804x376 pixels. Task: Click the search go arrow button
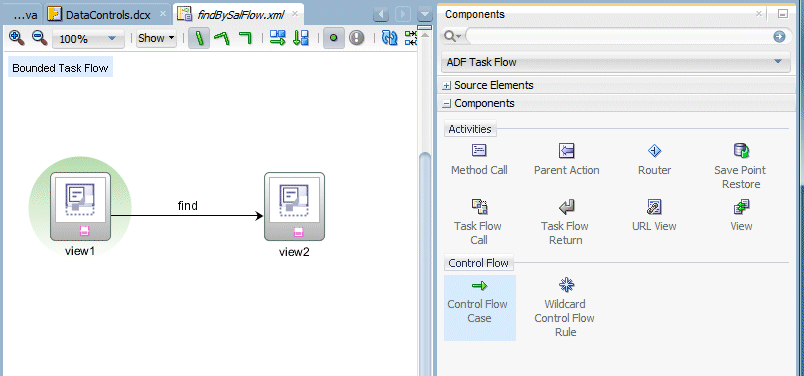[x=779, y=36]
